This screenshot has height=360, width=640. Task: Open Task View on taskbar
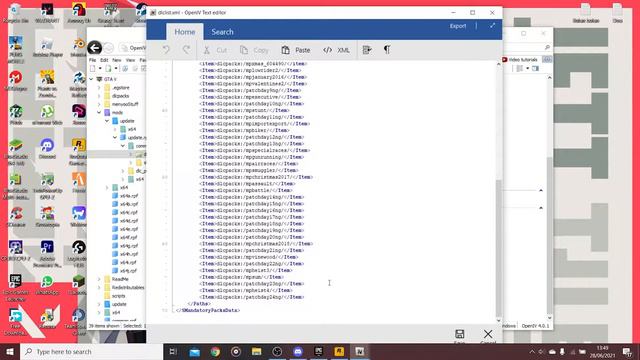coord(173,351)
